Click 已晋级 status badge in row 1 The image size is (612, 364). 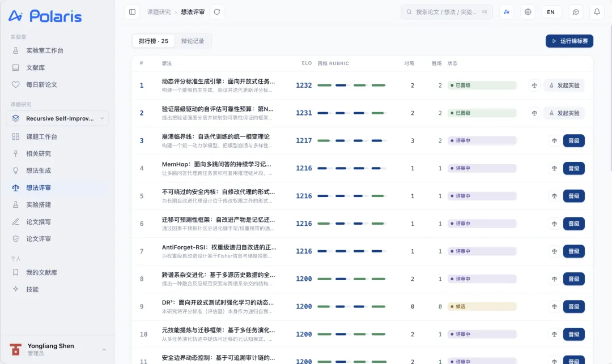tap(482, 85)
